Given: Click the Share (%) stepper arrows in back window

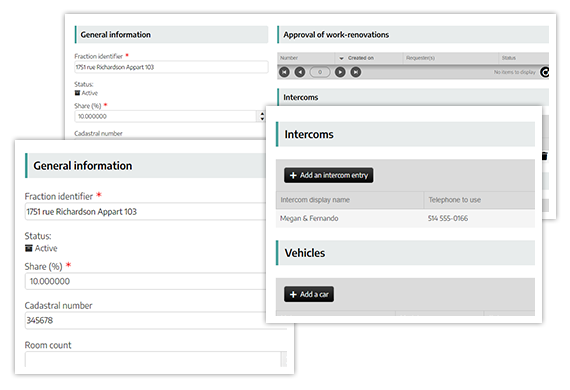Looking at the screenshot, I should pos(262,116).
